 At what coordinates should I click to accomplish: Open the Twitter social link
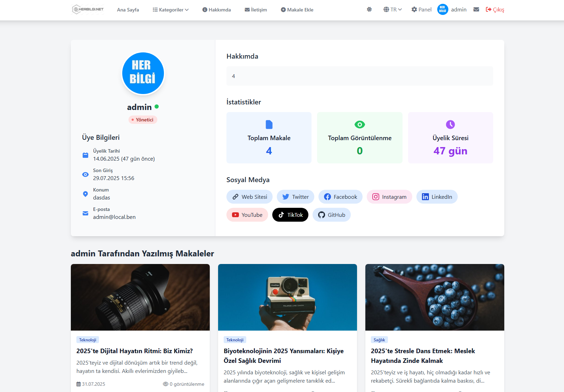point(295,197)
